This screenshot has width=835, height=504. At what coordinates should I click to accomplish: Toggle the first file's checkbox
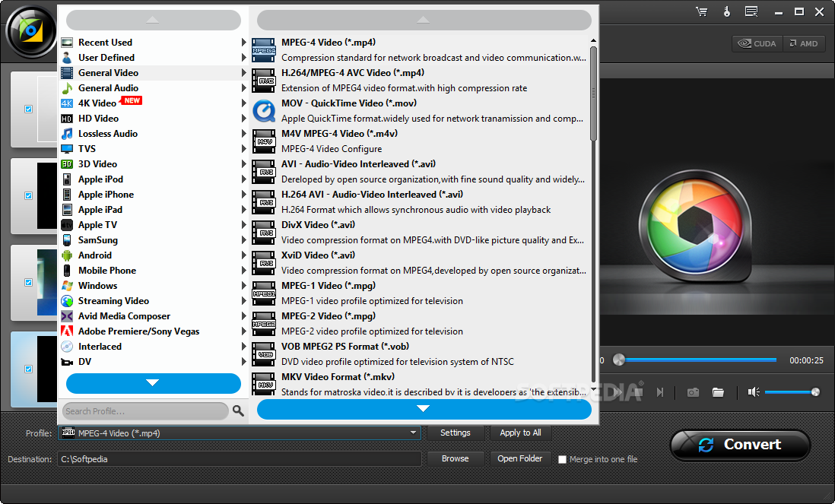tap(28, 109)
